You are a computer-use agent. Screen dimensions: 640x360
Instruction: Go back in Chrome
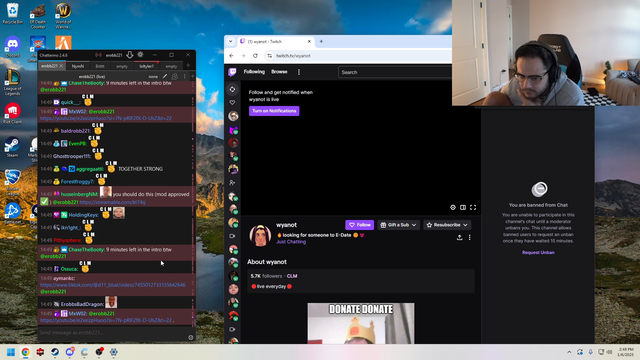231,56
